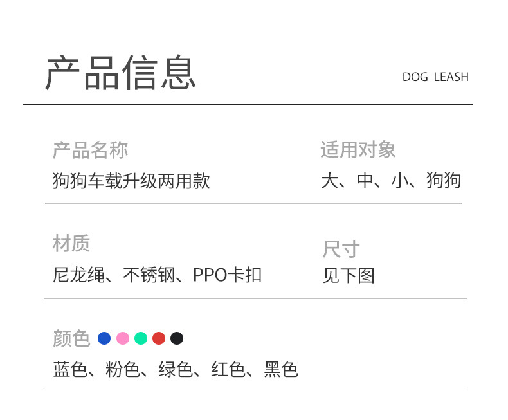Choose the 红色 color name
This screenshot has height=420, width=508.
[228, 370]
